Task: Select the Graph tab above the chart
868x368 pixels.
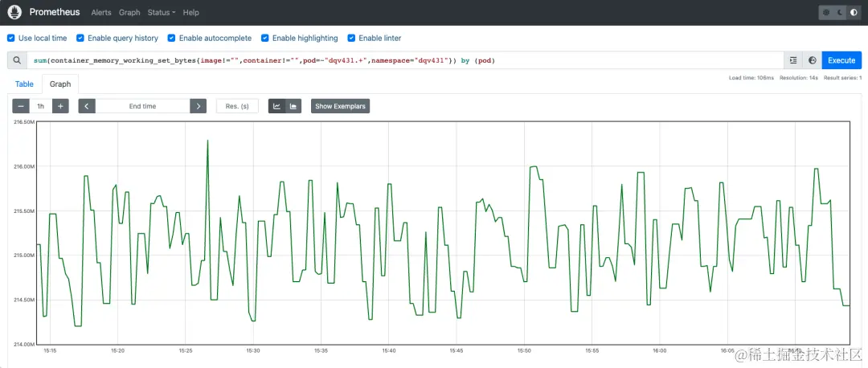Action: coord(60,84)
